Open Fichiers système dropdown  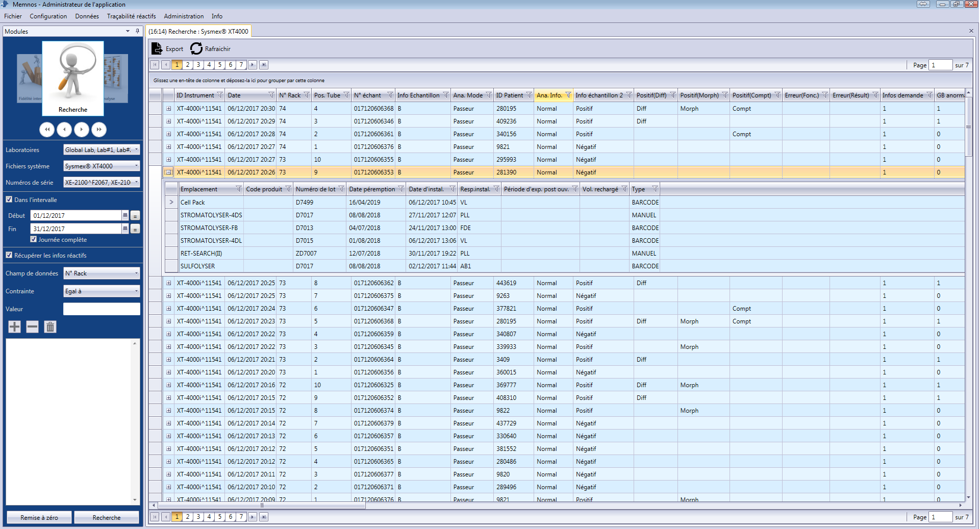[x=102, y=166]
